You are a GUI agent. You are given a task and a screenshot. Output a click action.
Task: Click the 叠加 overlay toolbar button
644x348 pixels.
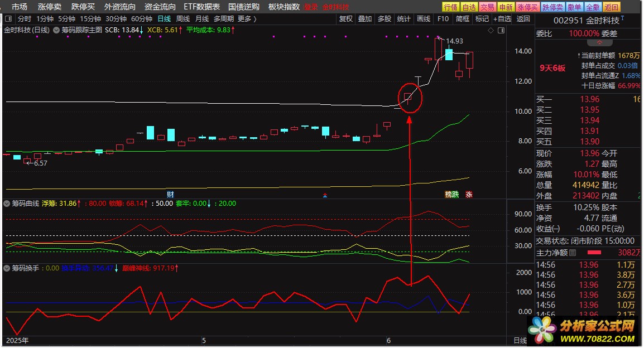click(x=365, y=19)
